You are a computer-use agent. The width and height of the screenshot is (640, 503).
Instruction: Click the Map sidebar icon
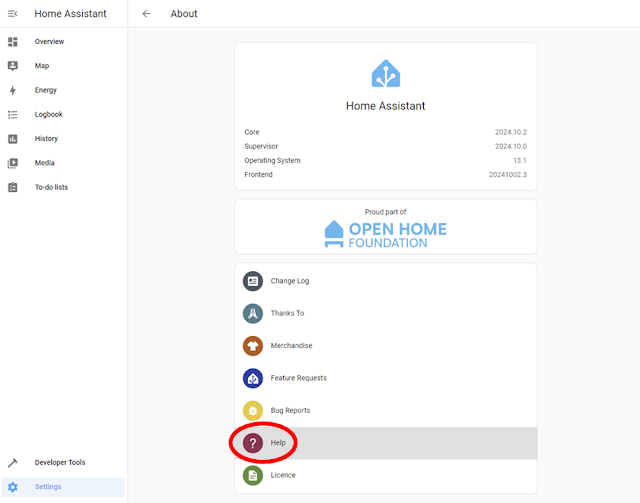[x=13, y=66]
